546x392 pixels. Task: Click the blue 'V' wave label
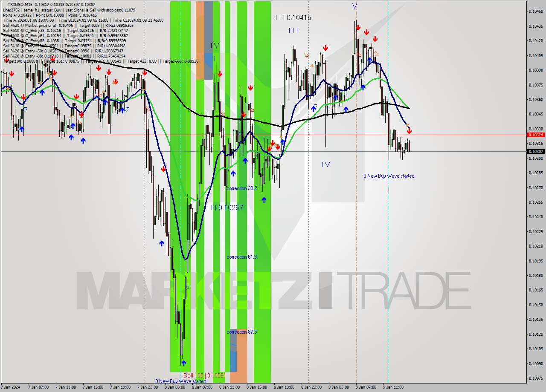point(354,6)
